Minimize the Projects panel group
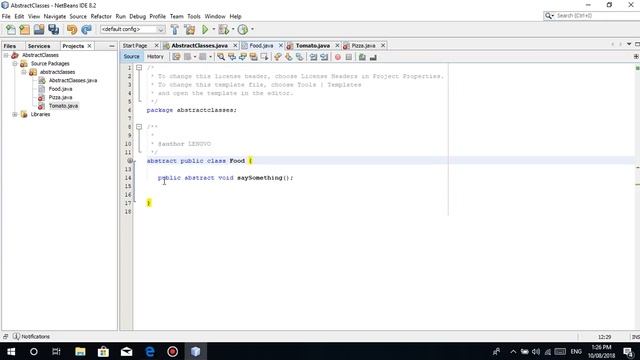Viewport: 640px width, 360px height. [x=112, y=46]
